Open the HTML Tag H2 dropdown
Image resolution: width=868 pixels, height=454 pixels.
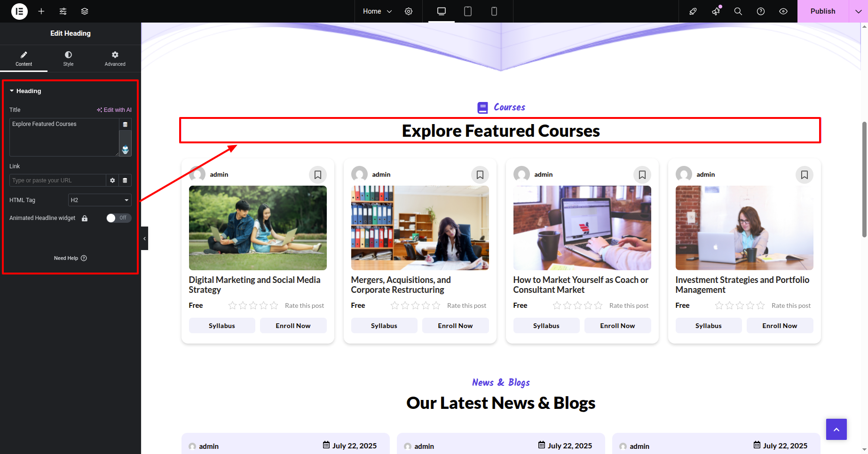[100, 200]
